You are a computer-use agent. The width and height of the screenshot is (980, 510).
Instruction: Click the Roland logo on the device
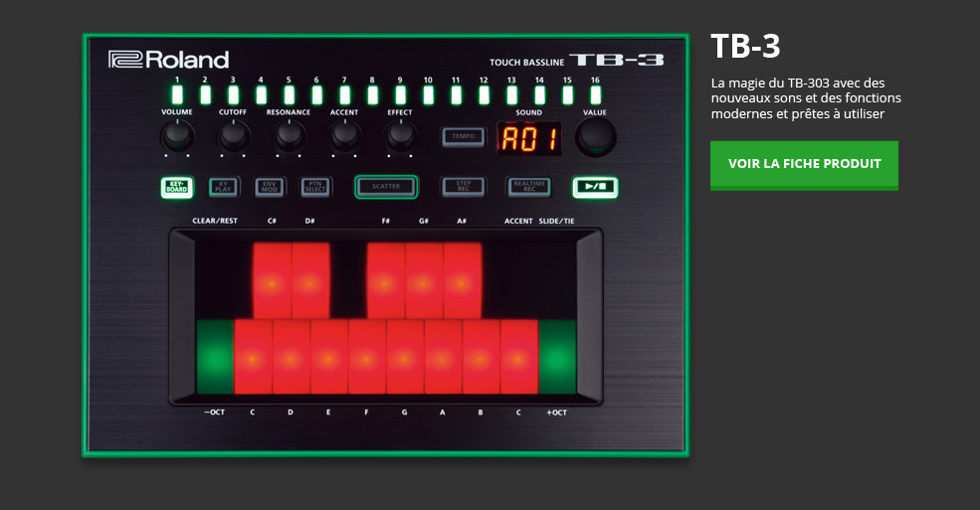coord(169,60)
